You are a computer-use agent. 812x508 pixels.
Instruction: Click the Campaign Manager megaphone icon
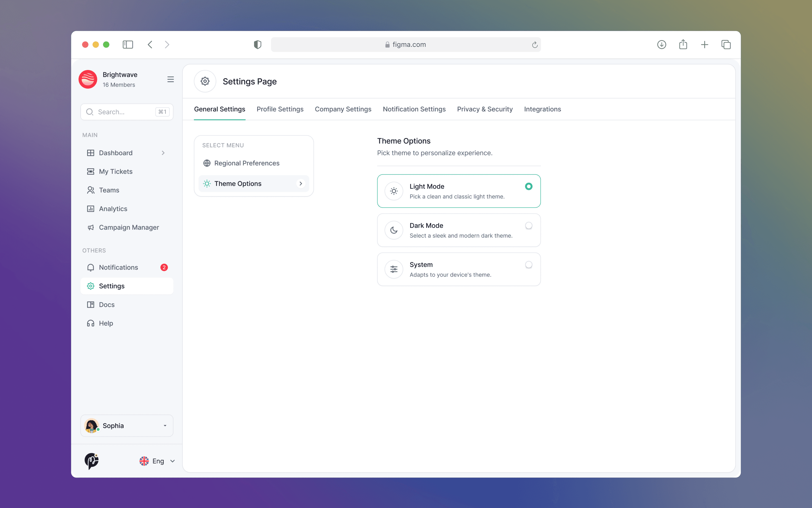(x=91, y=227)
